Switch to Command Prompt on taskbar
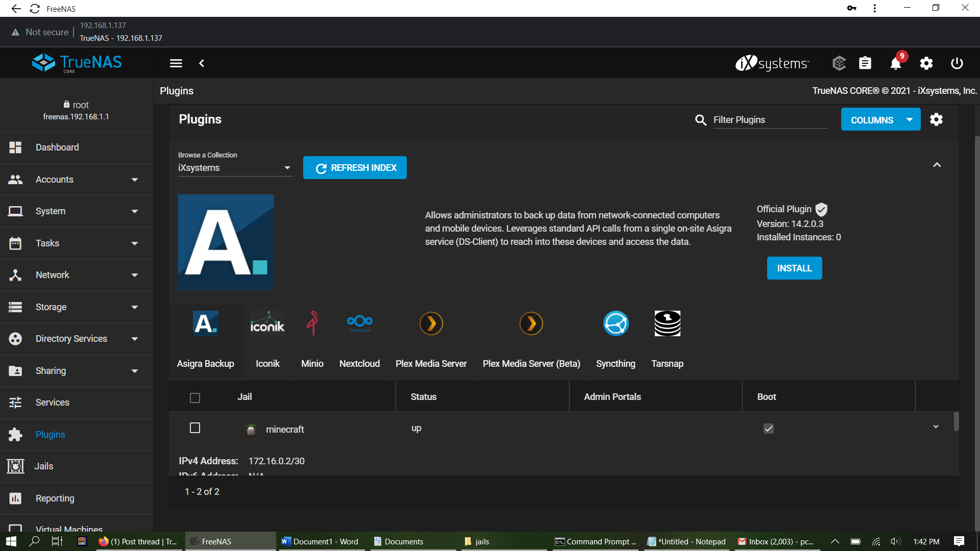The height and width of the screenshot is (551, 980). 596,541
